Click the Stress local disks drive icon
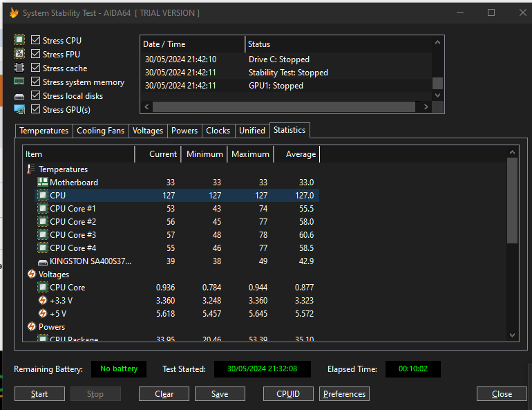532x410 pixels. 19,97
